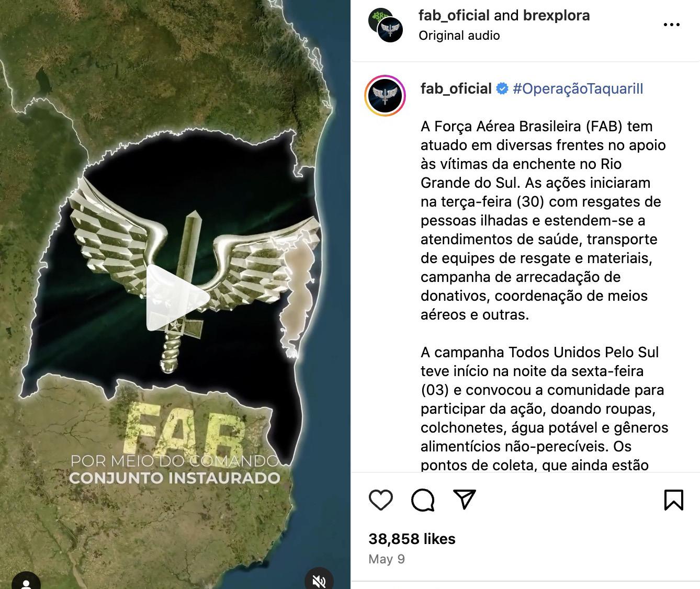View the list of 38,858 likes

(x=412, y=539)
